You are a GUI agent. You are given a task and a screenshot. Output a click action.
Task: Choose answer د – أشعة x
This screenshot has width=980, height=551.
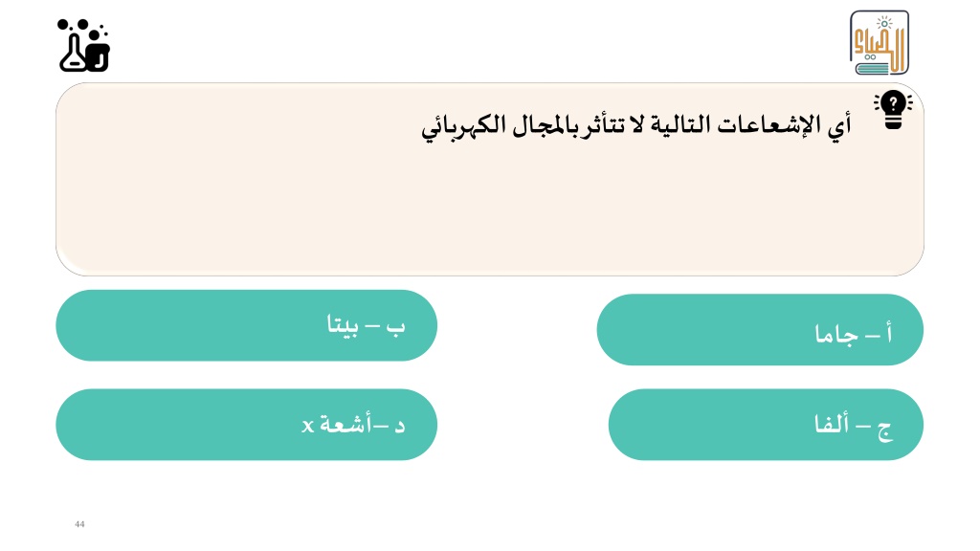[x=246, y=425]
